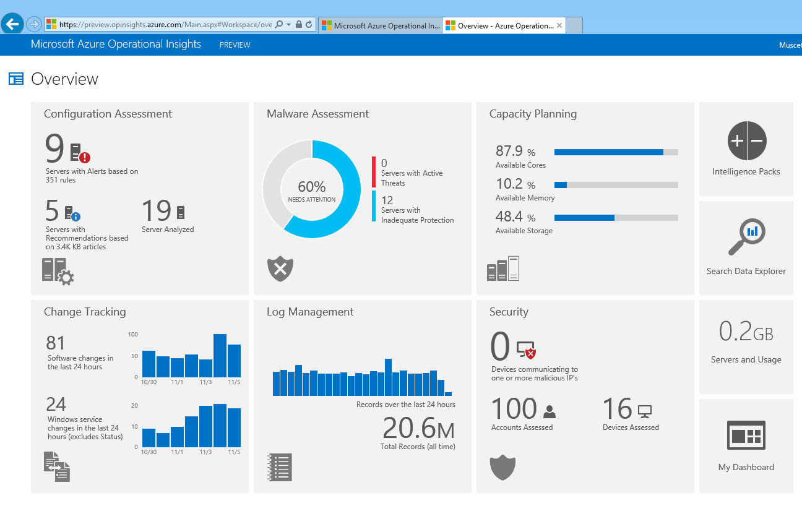The image size is (802, 532).
Task: Click the server alert icon next to 9
Action: pyautogui.click(x=80, y=153)
